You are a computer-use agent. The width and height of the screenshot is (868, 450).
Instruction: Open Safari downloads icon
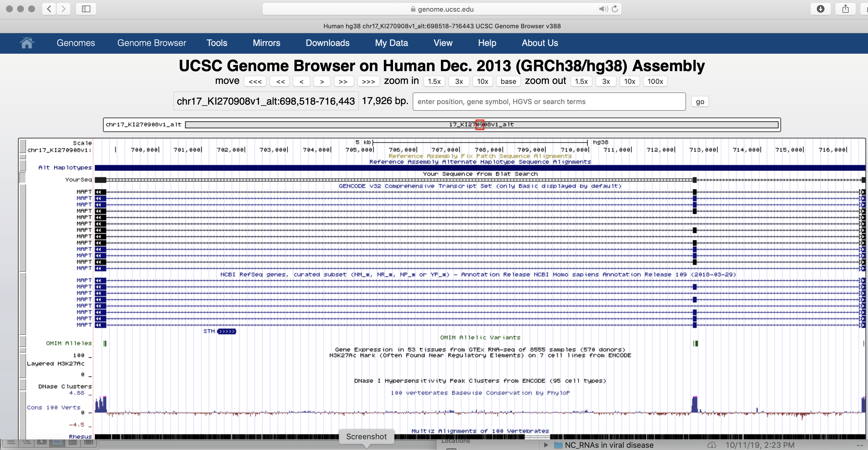click(820, 9)
